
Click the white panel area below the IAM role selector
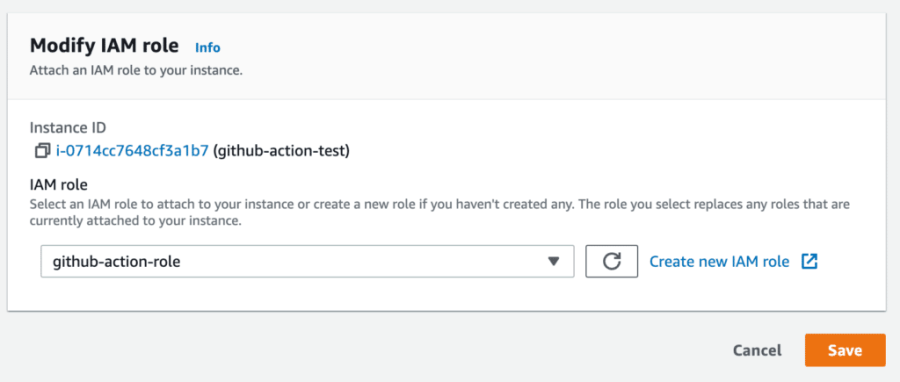[x=447, y=295]
